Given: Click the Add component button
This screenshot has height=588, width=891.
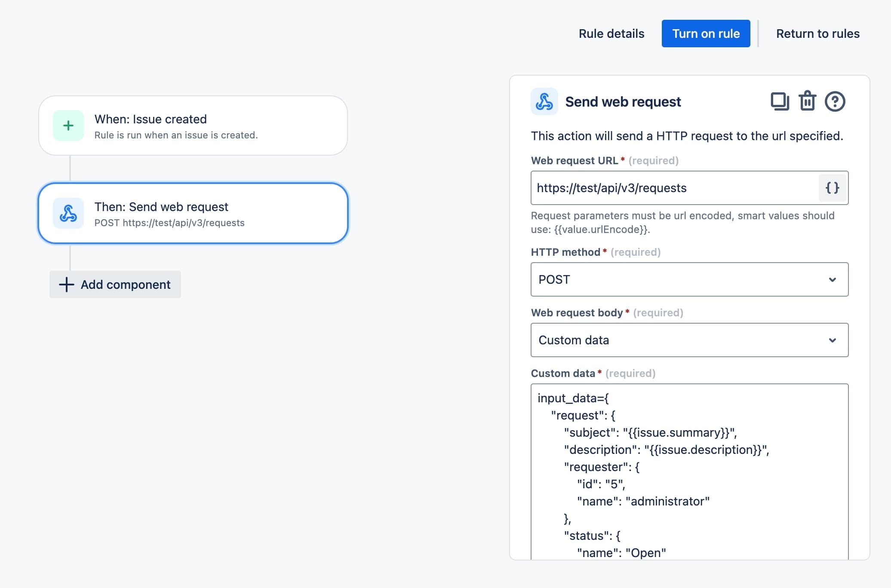Looking at the screenshot, I should [x=115, y=285].
